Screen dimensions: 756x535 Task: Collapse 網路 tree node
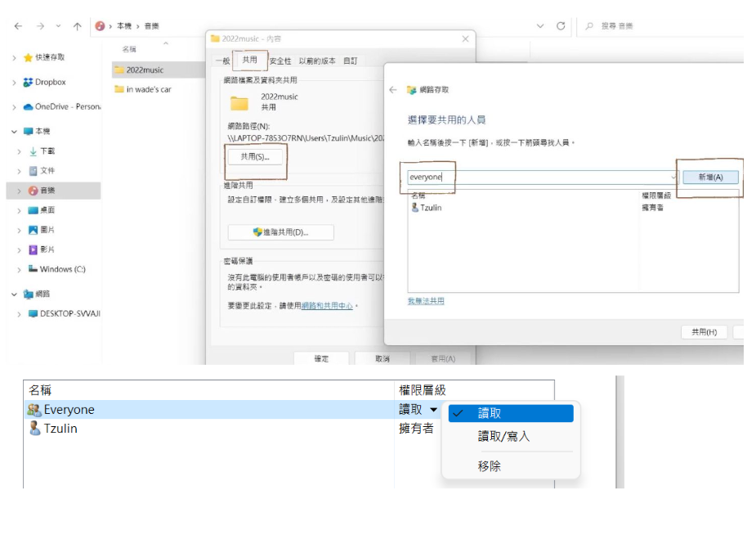(14, 294)
